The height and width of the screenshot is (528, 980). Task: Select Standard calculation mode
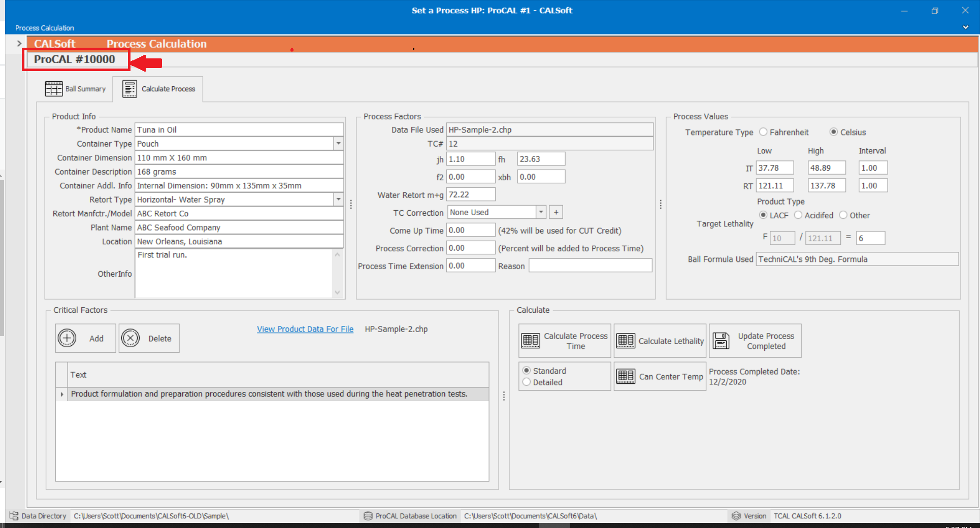[x=527, y=371]
